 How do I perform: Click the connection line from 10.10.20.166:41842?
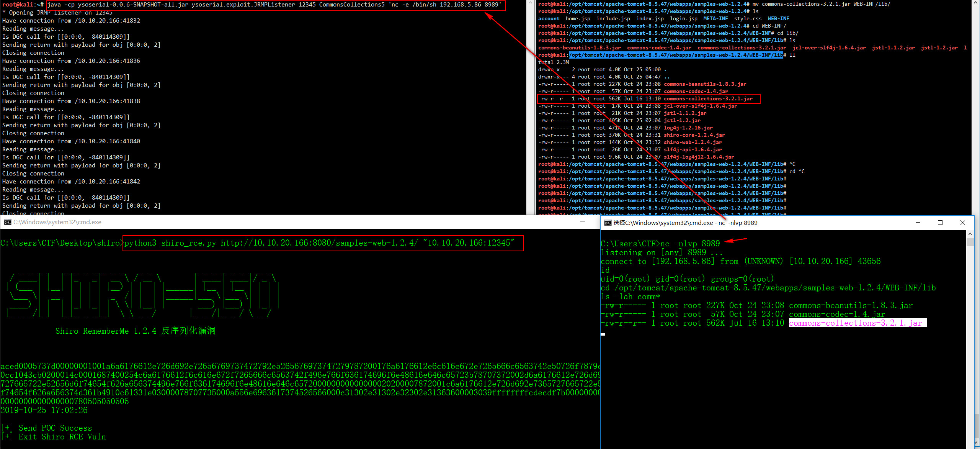(x=71, y=182)
